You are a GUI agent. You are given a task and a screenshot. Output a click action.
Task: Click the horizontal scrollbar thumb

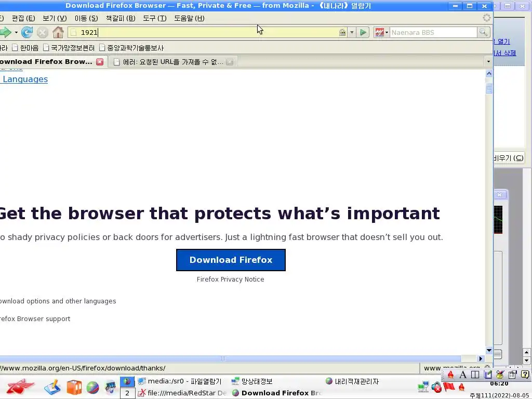click(231, 358)
